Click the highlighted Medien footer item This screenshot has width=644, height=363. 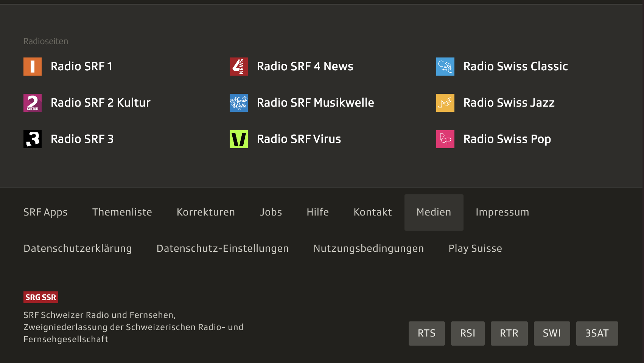(x=434, y=213)
